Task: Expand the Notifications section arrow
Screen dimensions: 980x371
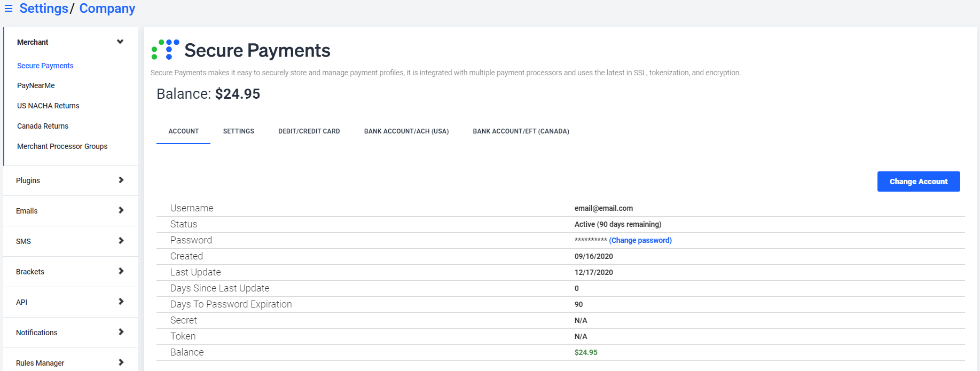Action: click(121, 332)
